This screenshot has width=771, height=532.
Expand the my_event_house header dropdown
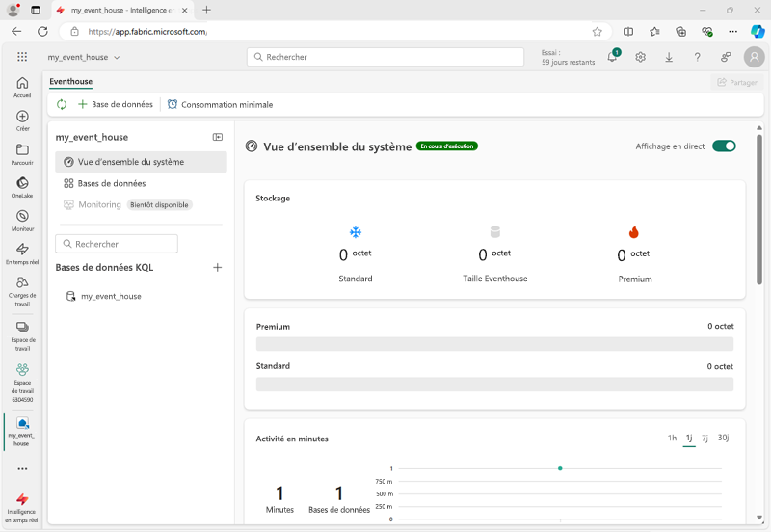[117, 58]
